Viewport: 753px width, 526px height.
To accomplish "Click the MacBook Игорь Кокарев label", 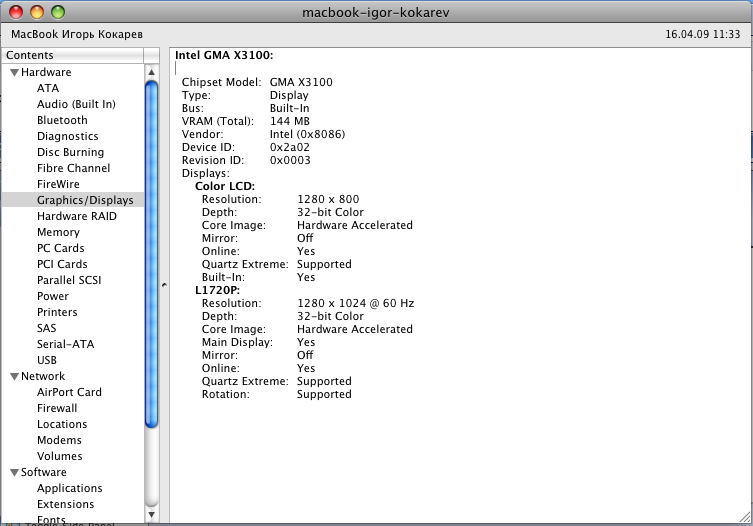I will coord(77,34).
